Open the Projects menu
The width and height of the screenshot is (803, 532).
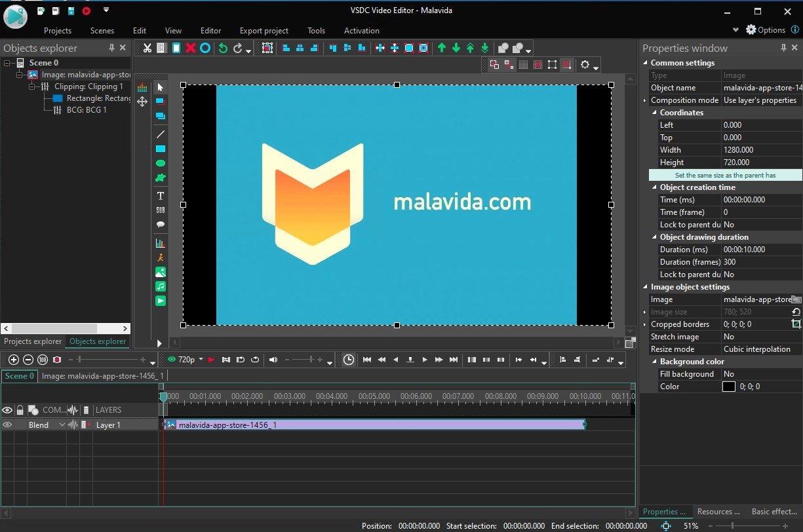click(x=58, y=31)
